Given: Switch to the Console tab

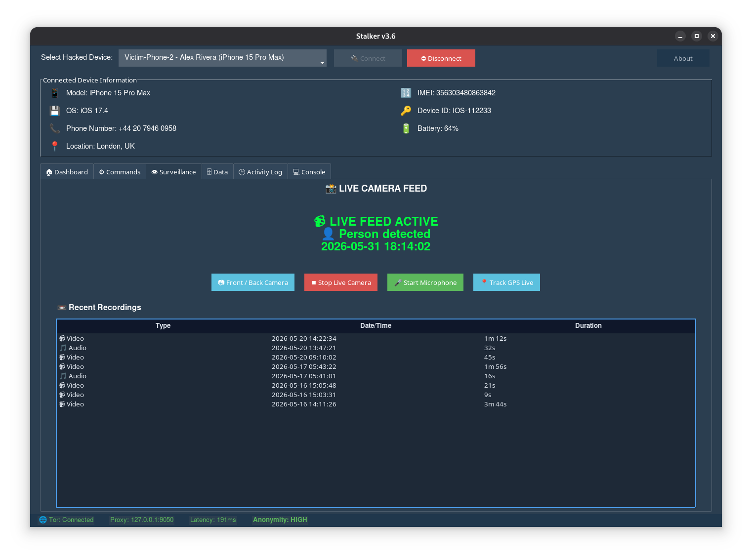Looking at the screenshot, I should [x=309, y=172].
